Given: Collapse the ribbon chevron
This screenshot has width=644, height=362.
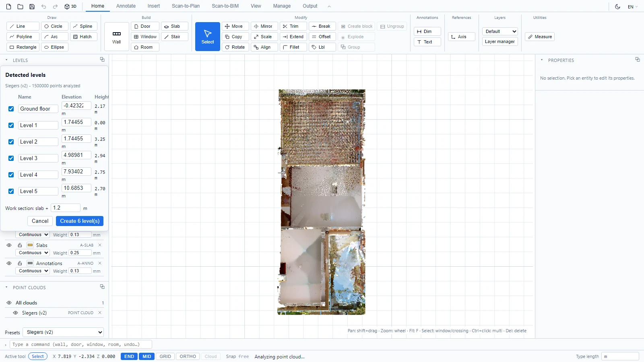Looking at the screenshot, I should 329,6.
